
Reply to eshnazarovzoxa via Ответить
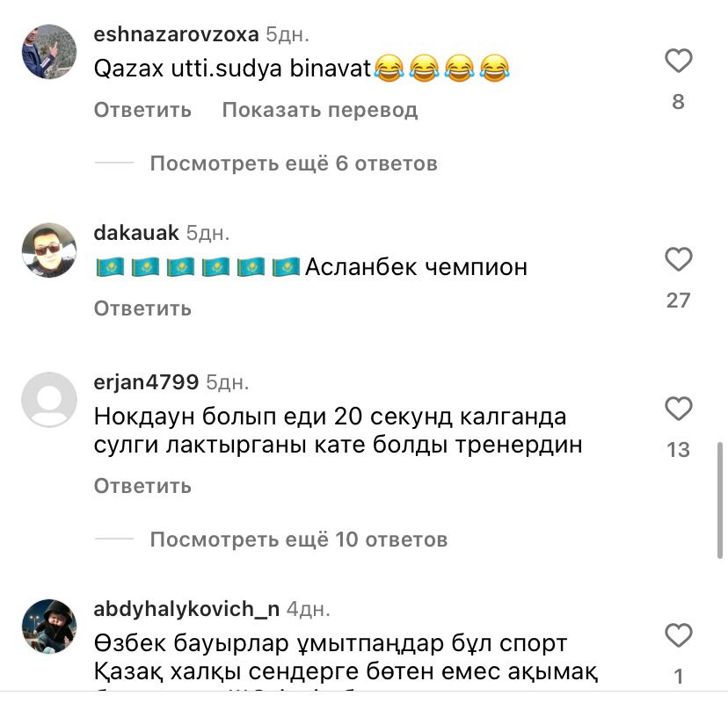pos(142,110)
